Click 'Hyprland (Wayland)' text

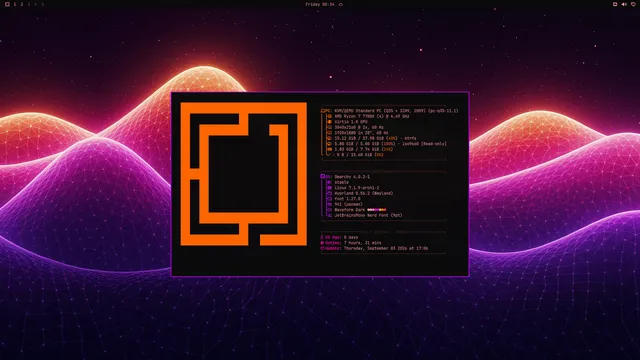[363, 193]
